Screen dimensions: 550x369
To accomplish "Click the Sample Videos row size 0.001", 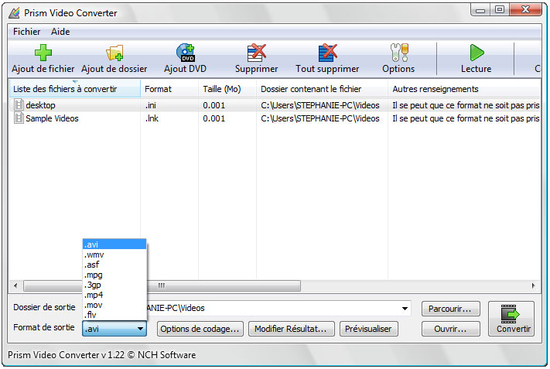I will pyautogui.click(x=214, y=119).
